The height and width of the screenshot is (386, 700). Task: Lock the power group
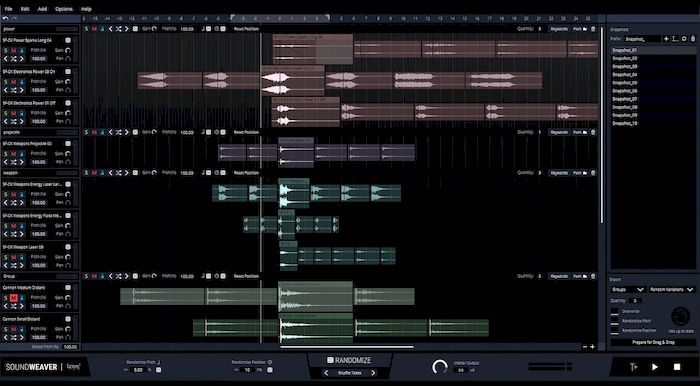click(102, 29)
